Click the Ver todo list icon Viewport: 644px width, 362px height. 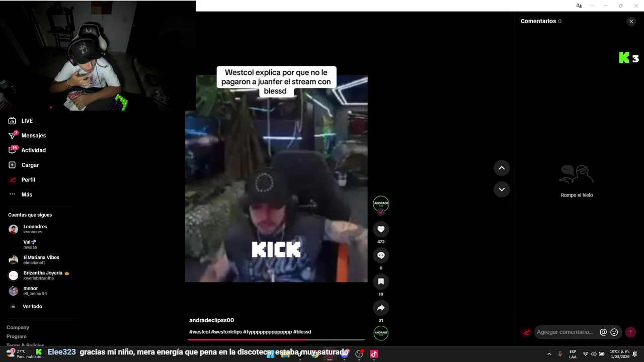point(13,306)
